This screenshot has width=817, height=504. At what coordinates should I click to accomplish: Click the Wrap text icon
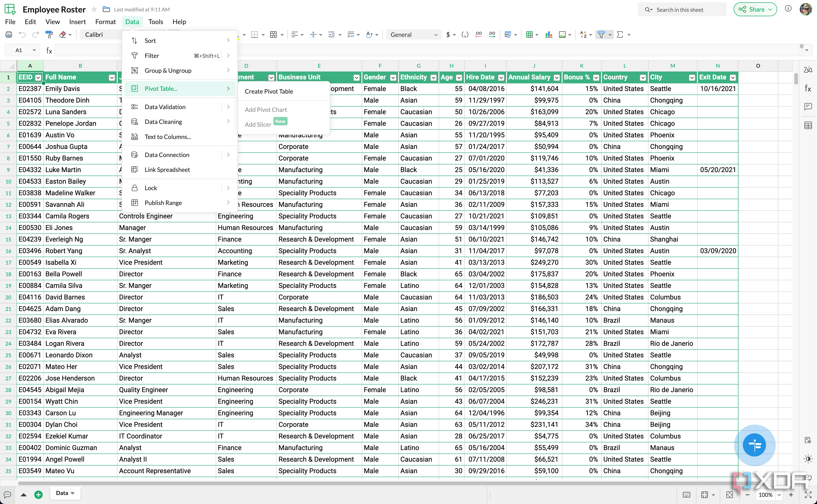351,35
